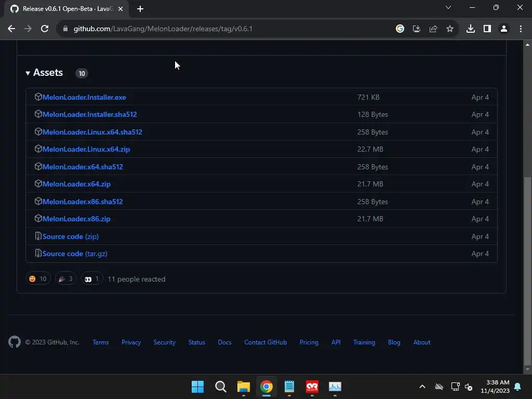Open a new browser tab
532x399 pixels.
click(140, 9)
